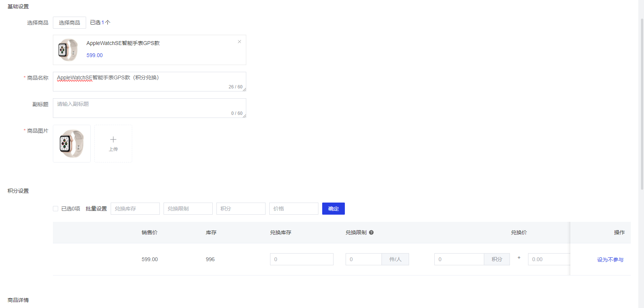This screenshot has width=644, height=308.
Task: Click the row's 0.00 price field
Action: click(548, 259)
